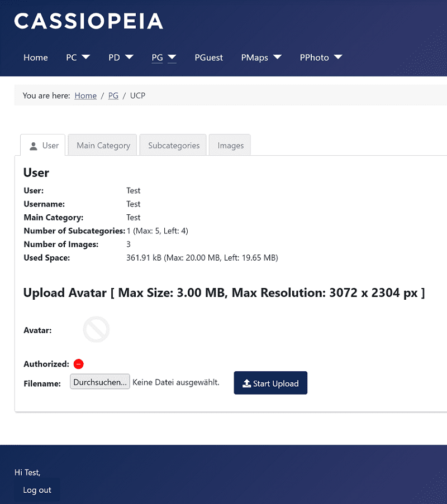The height and width of the screenshot is (504, 447).
Task: Follow the PG breadcrumb link
Action: click(113, 95)
